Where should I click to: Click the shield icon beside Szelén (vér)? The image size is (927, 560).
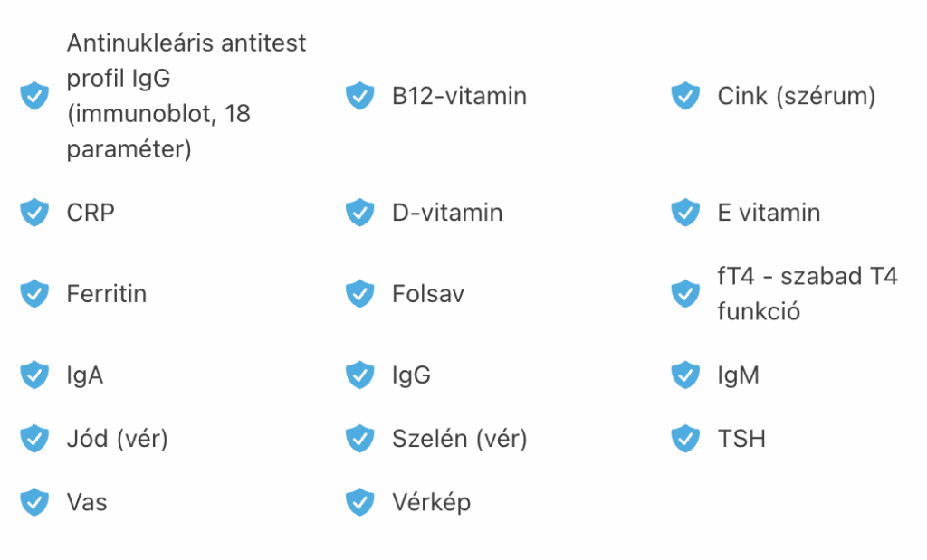359,438
